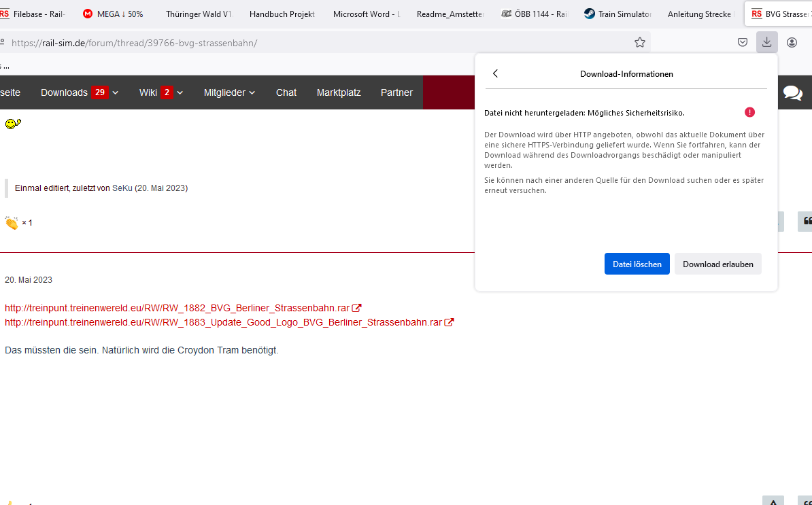
Task: Expand the Downloads menu dropdown
Action: (x=116, y=92)
